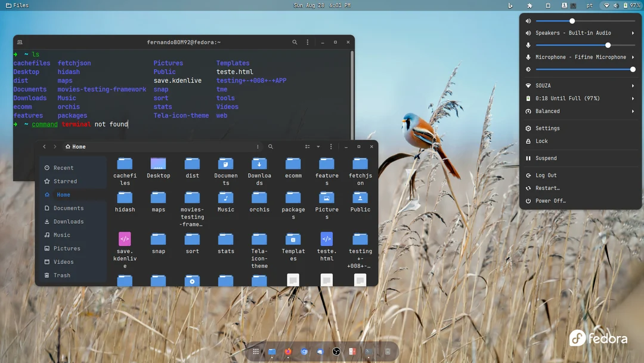This screenshot has width=644, height=363.
Task: Open the Trash icon at the dock's right end
Action: (x=388, y=352)
